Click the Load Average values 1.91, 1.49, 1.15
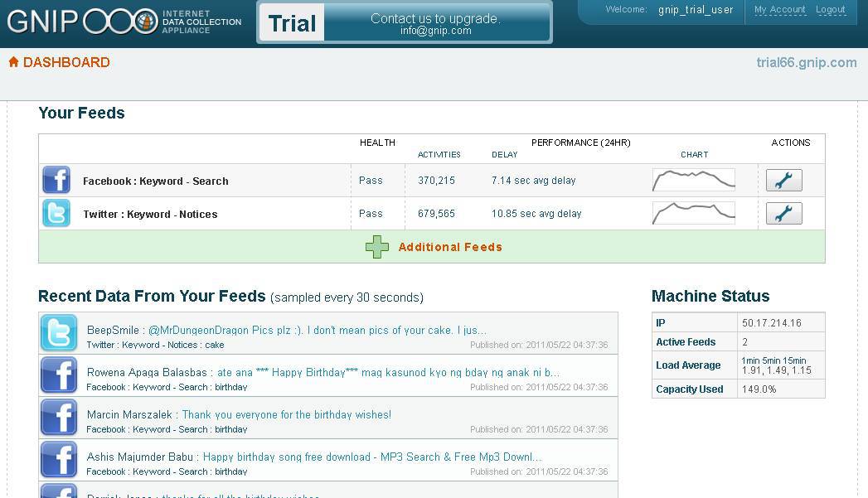 coord(777,370)
